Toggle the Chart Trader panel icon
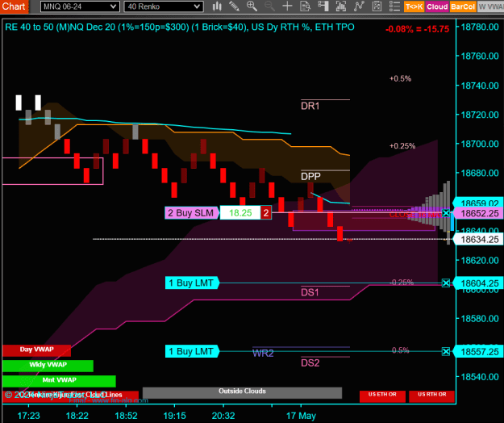 [323, 6]
